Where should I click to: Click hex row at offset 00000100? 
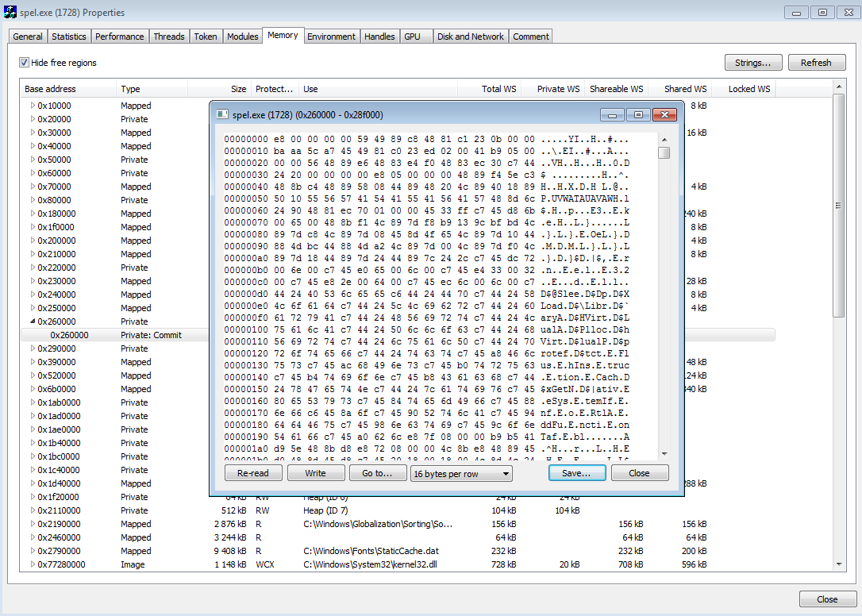click(426, 329)
